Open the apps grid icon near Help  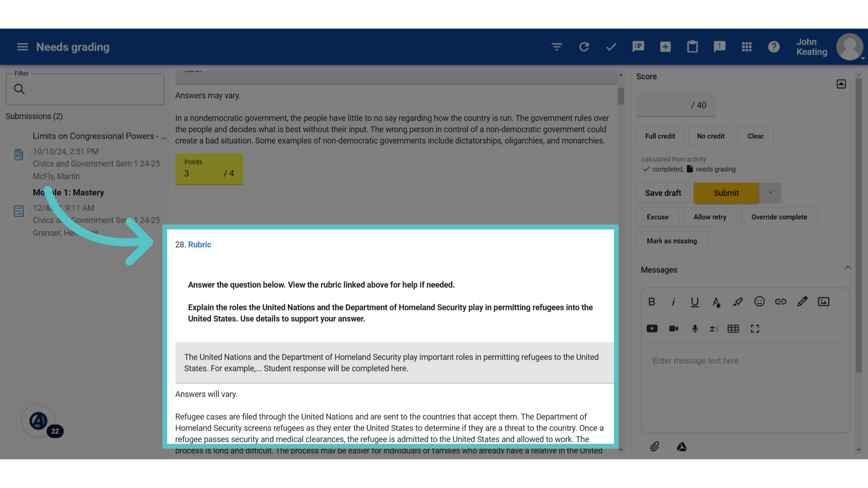coord(746,47)
